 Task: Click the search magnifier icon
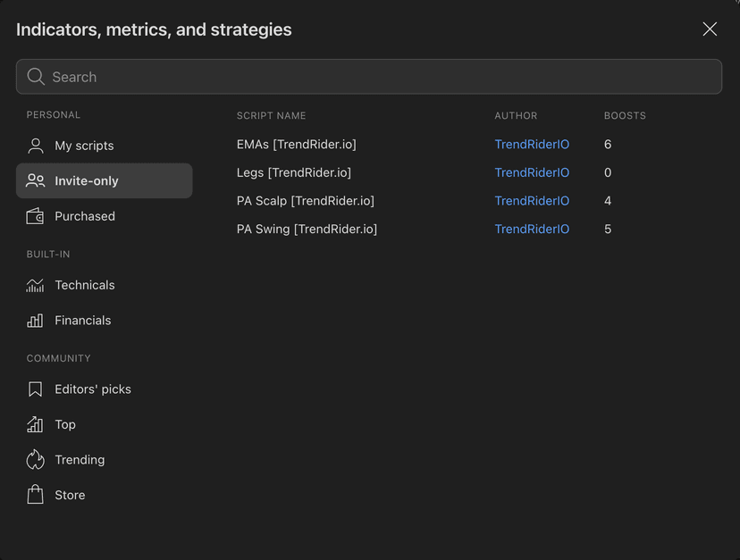[36, 77]
